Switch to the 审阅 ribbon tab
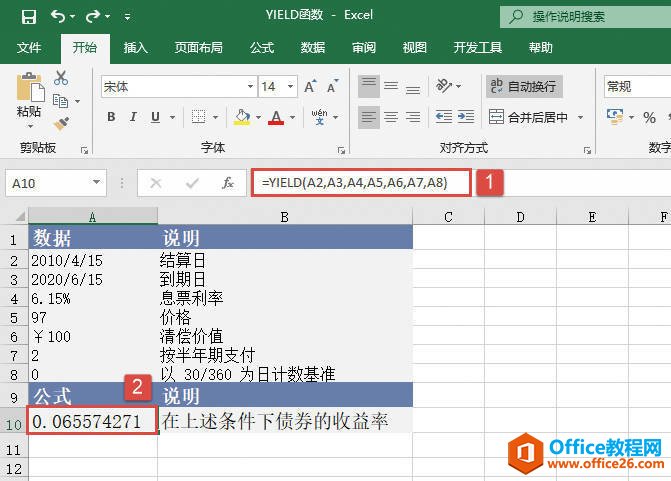 pos(364,48)
